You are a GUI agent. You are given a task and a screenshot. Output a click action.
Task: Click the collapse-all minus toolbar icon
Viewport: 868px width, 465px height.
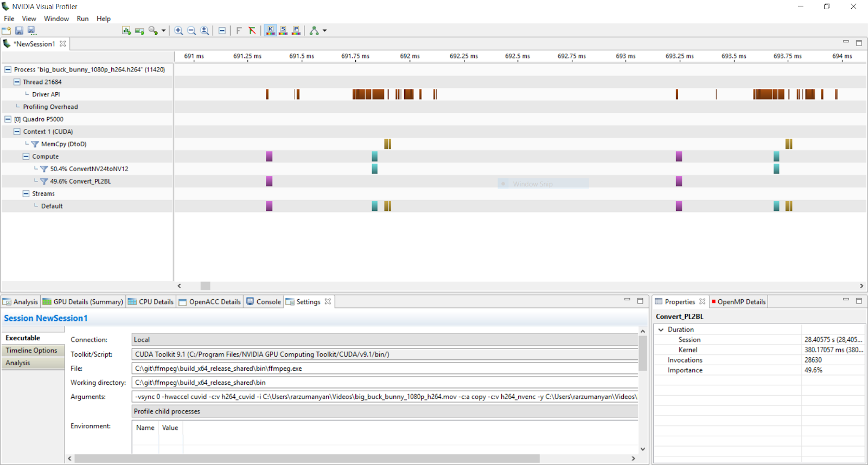[x=222, y=31]
